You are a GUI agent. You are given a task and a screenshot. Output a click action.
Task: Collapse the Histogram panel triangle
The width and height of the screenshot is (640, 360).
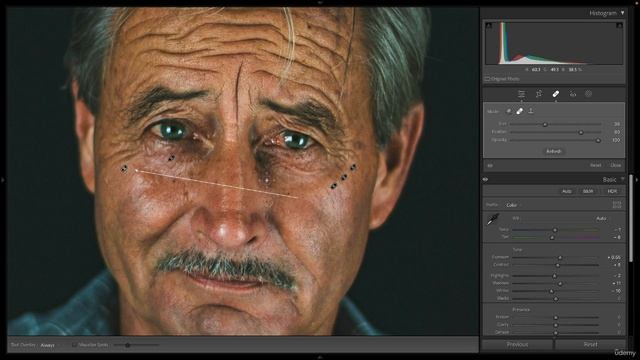point(622,13)
